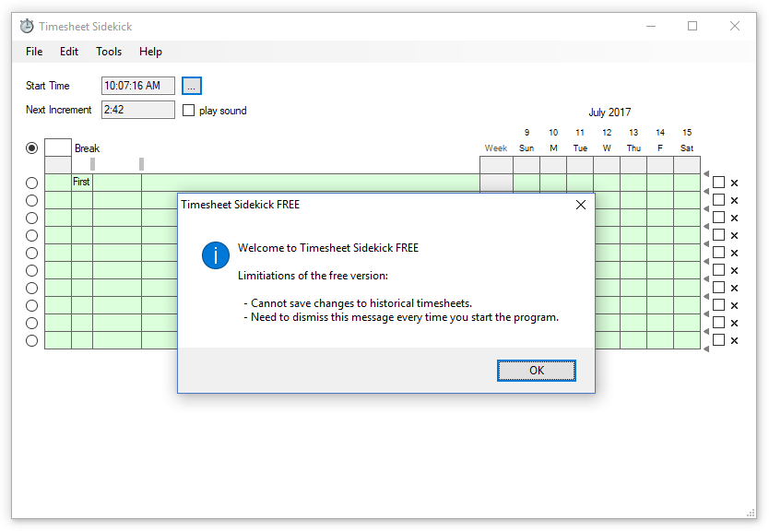Click the 'Limitiations of the free version:' line
Image resolution: width=769 pixels, height=532 pixels.
point(313,276)
